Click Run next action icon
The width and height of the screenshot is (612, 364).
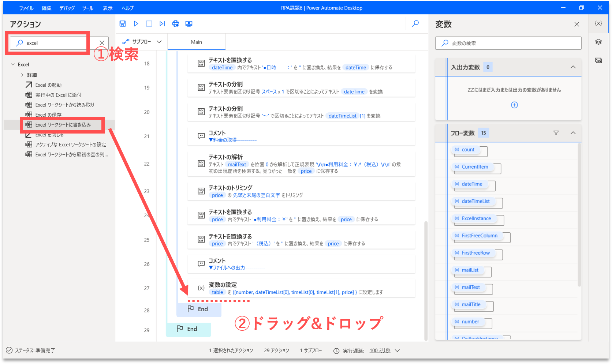click(x=162, y=24)
